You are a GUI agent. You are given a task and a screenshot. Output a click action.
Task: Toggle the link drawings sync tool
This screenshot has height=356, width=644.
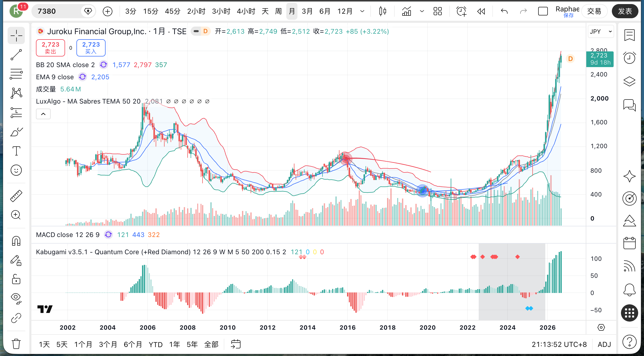point(16,318)
